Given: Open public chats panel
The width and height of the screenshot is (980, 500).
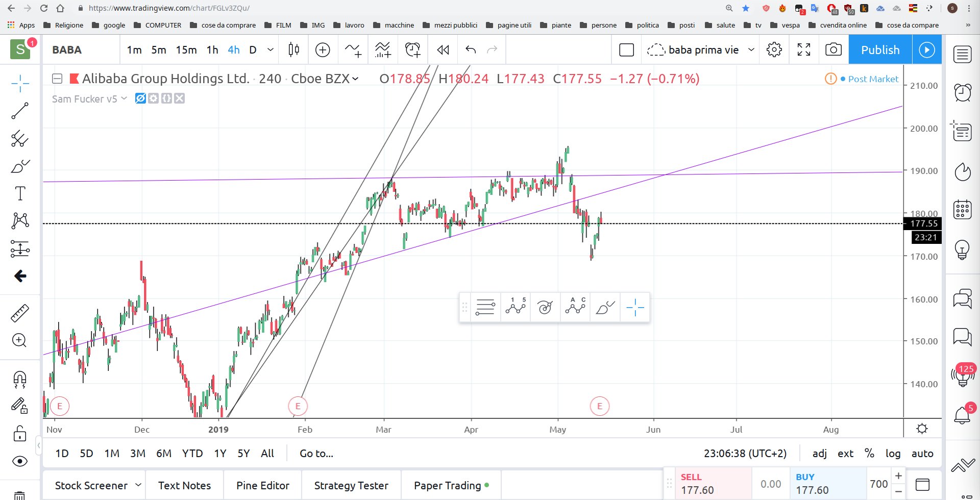Looking at the screenshot, I should pos(963,298).
